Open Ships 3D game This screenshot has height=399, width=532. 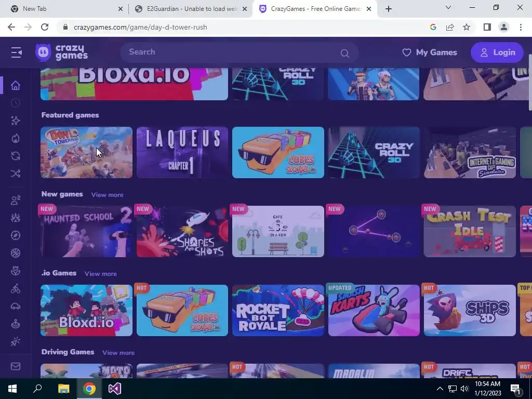click(470, 311)
